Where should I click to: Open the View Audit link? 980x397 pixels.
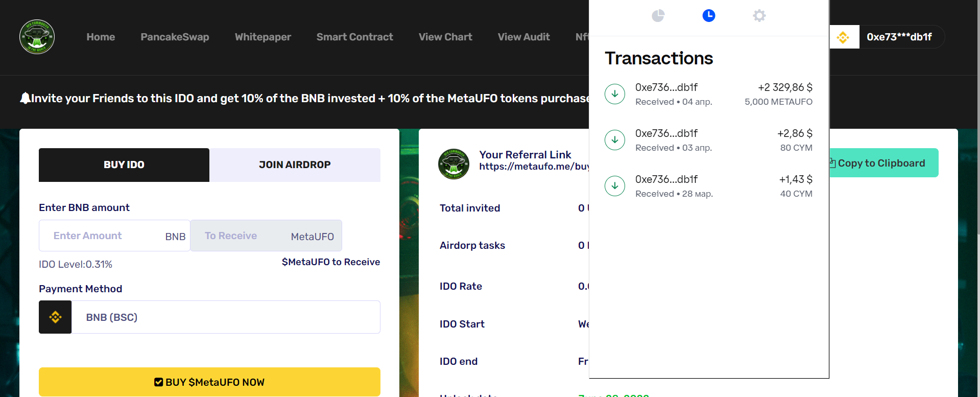[x=523, y=37]
